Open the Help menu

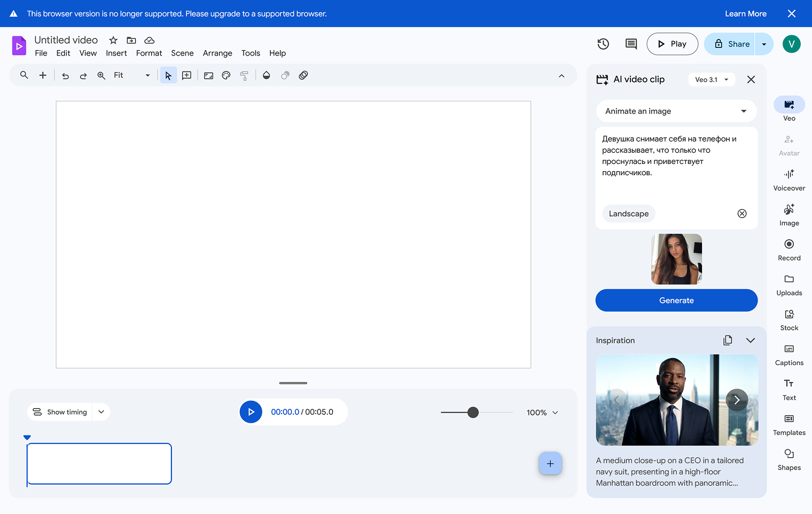pos(277,53)
